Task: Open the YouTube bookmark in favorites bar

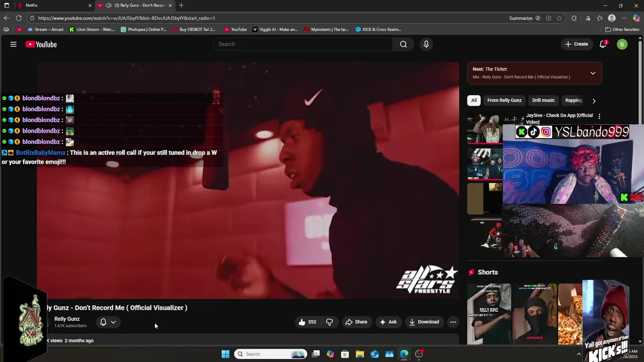Action: point(235,29)
